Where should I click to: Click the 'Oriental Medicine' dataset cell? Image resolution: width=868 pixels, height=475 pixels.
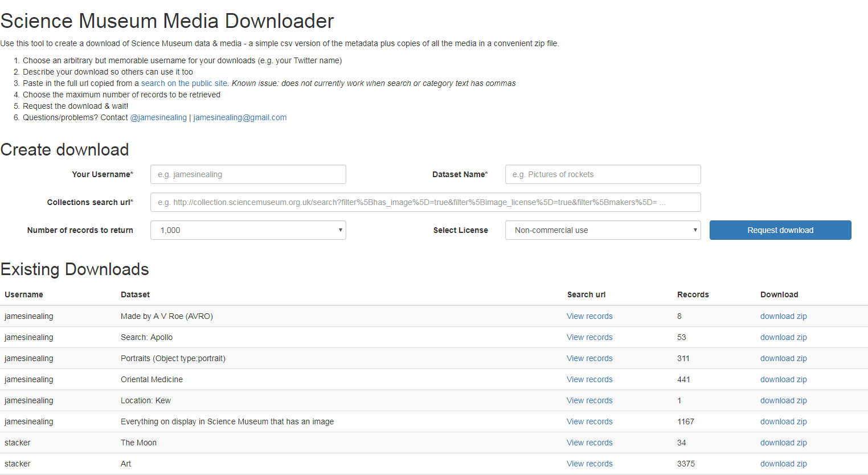click(x=152, y=379)
